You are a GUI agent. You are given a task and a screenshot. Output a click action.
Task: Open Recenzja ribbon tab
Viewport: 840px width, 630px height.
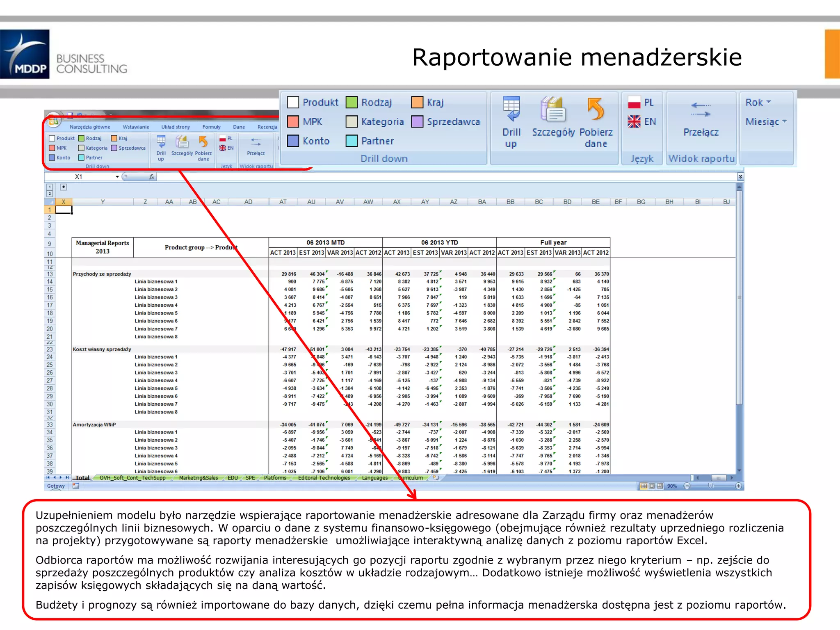point(267,127)
